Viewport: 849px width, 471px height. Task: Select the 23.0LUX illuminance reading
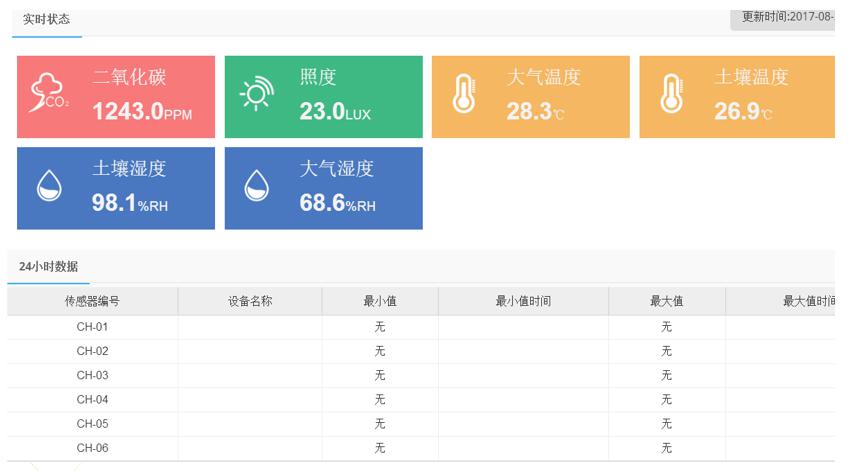[335, 112]
